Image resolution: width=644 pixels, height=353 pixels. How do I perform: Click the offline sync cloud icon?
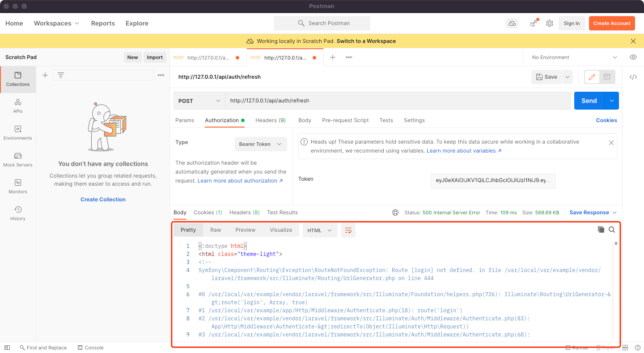tap(512, 23)
